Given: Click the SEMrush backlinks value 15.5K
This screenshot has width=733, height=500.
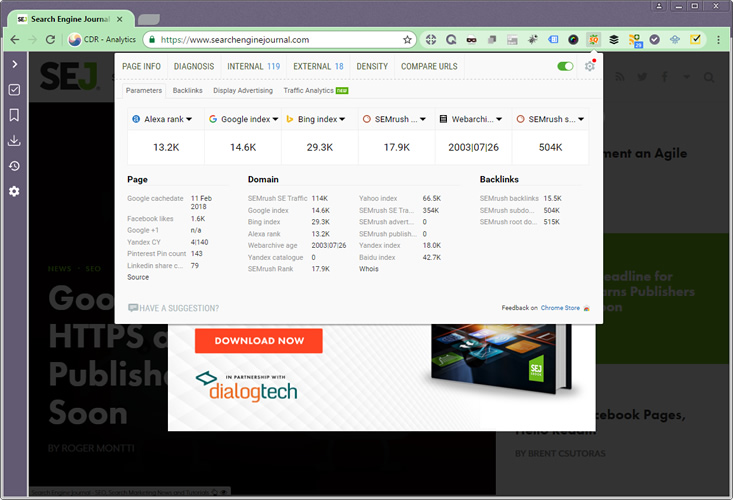Looking at the screenshot, I should point(553,199).
